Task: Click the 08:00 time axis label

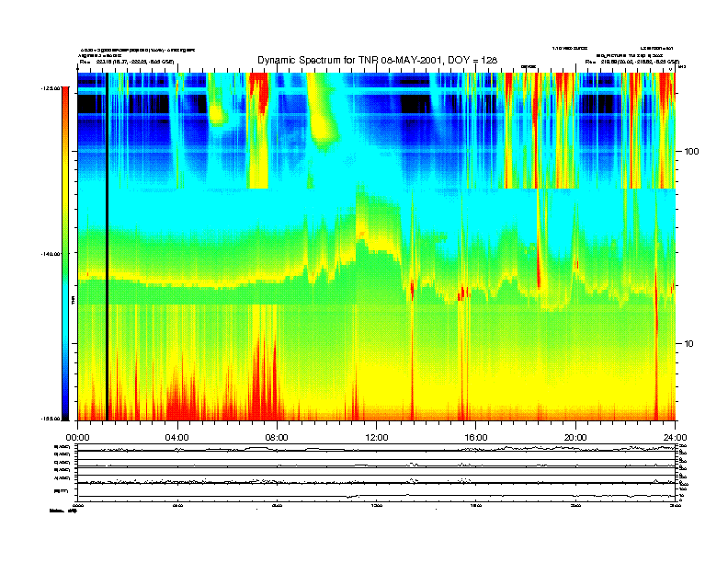Action: (277, 438)
